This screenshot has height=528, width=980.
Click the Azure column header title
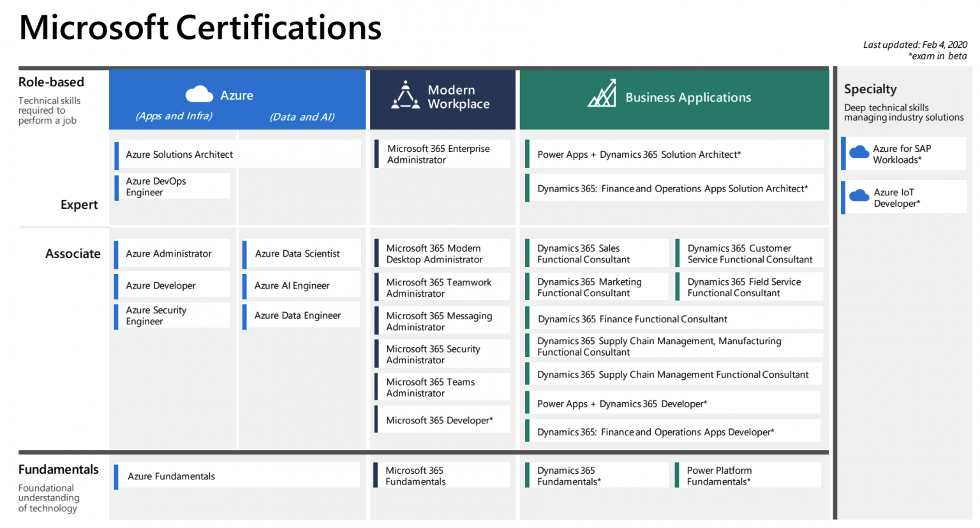pyautogui.click(x=237, y=95)
